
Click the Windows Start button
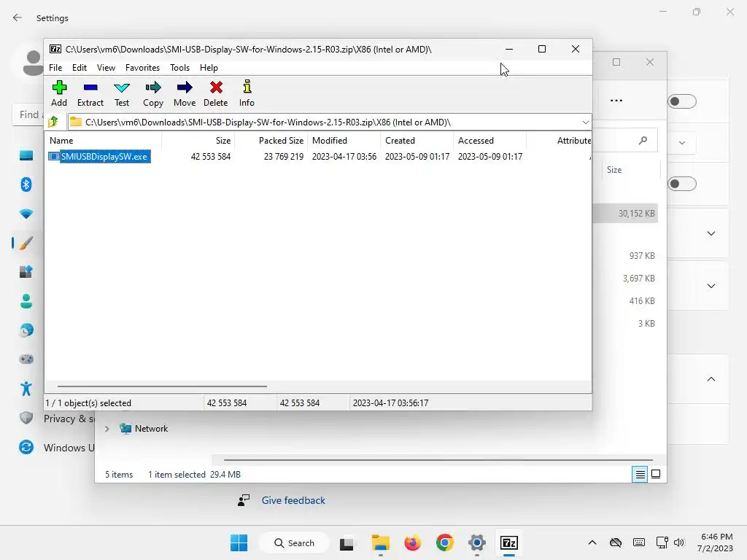tap(239, 542)
